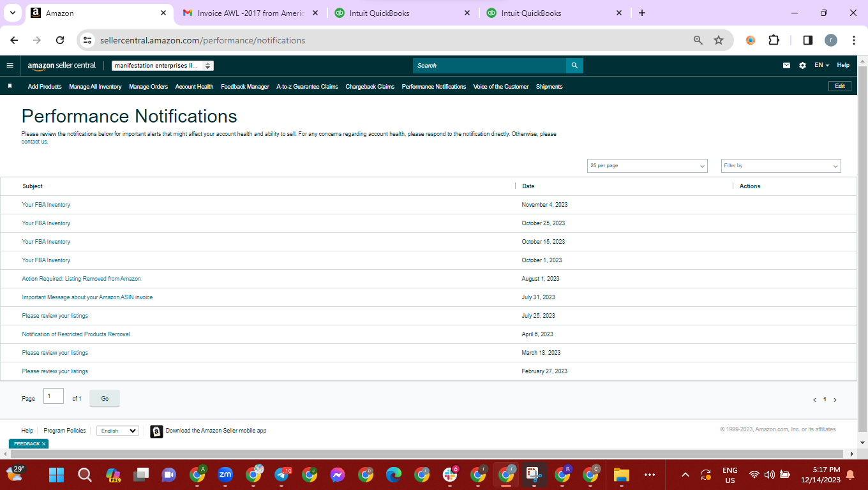This screenshot has height=490, width=868.
Task: Open Please review your listings from July 25
Action: coord(55,316)
